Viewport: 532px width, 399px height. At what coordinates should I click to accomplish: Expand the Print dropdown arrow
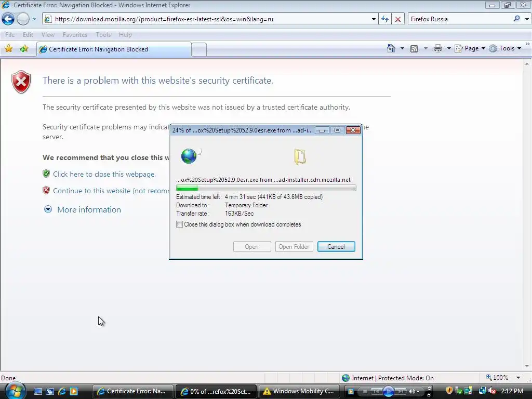pos(449,48)
